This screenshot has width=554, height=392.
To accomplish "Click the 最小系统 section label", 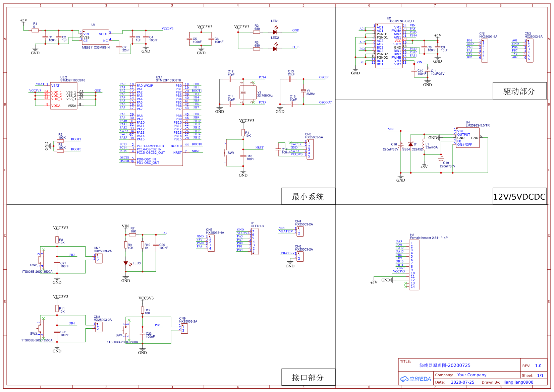I will coord(308,197).
